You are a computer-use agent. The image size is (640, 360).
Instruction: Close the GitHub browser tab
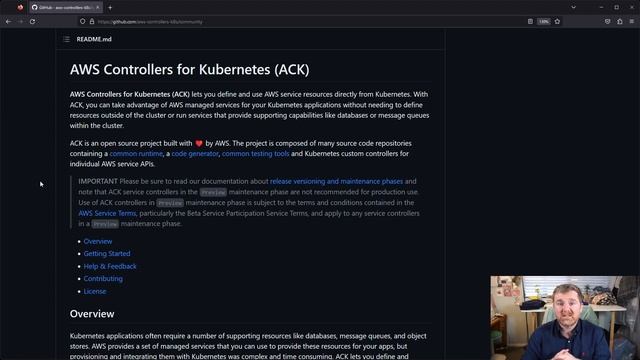point(98,7)
